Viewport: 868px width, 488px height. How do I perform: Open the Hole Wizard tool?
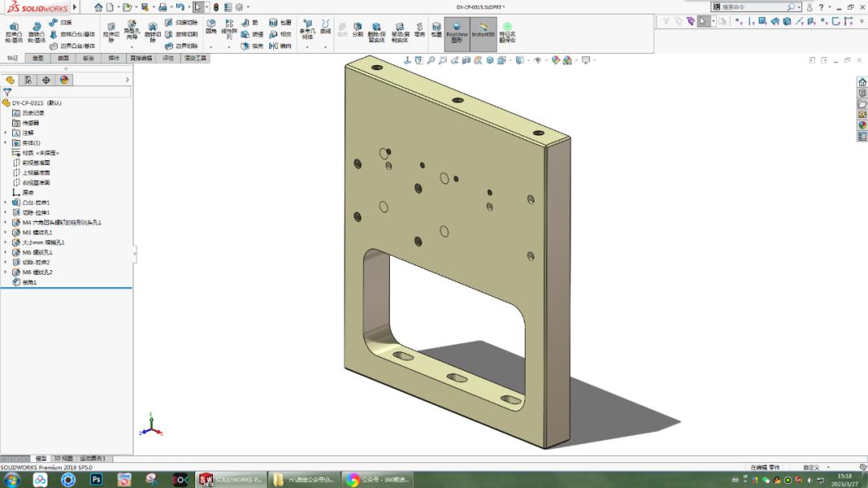pos(131,28)
